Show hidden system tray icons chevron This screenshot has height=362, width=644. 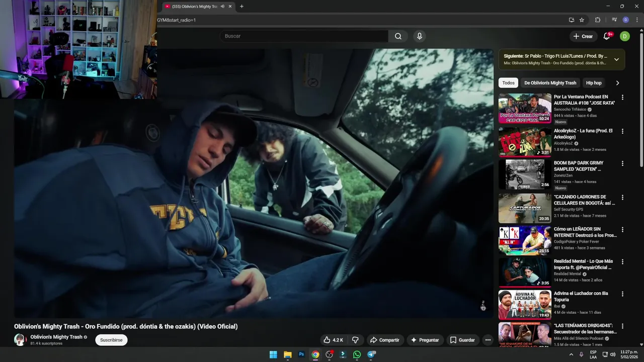(571, 354)
